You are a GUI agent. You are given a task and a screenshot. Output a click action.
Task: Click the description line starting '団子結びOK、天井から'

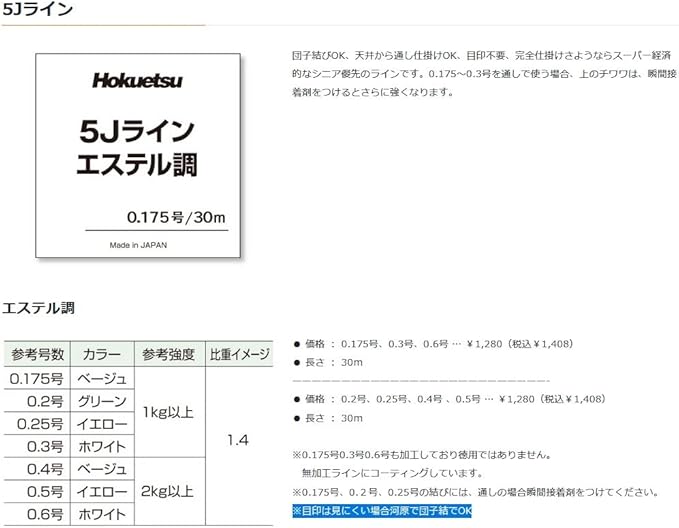482,55
